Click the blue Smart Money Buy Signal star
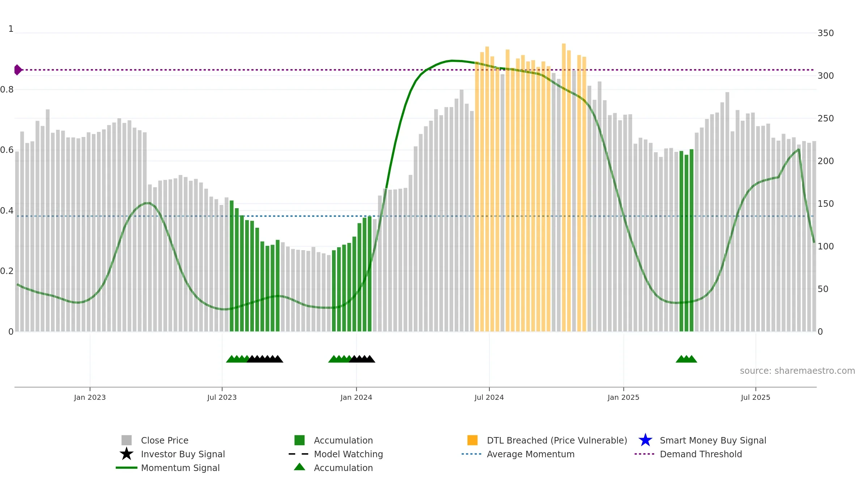The image size is (868, 488). tap(645, 440)
